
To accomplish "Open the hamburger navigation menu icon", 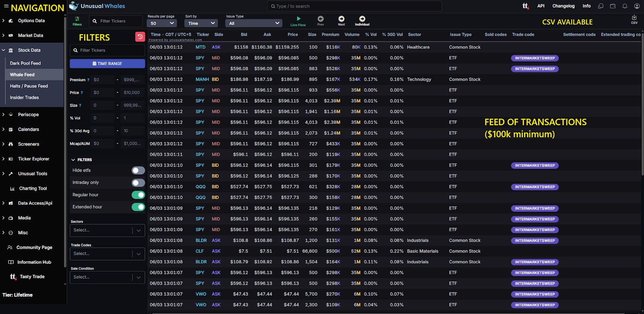I will (6, 6).
